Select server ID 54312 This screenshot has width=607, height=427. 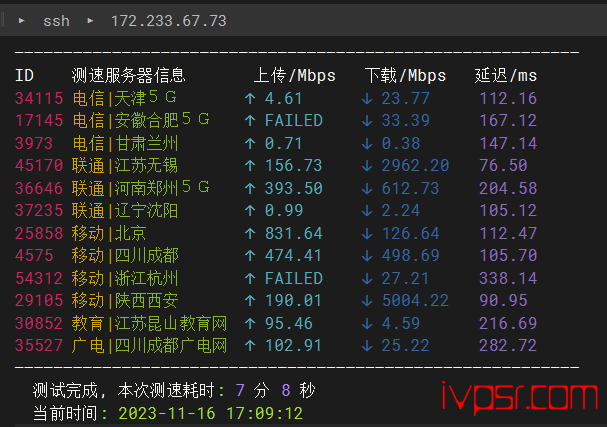point(39,278)
